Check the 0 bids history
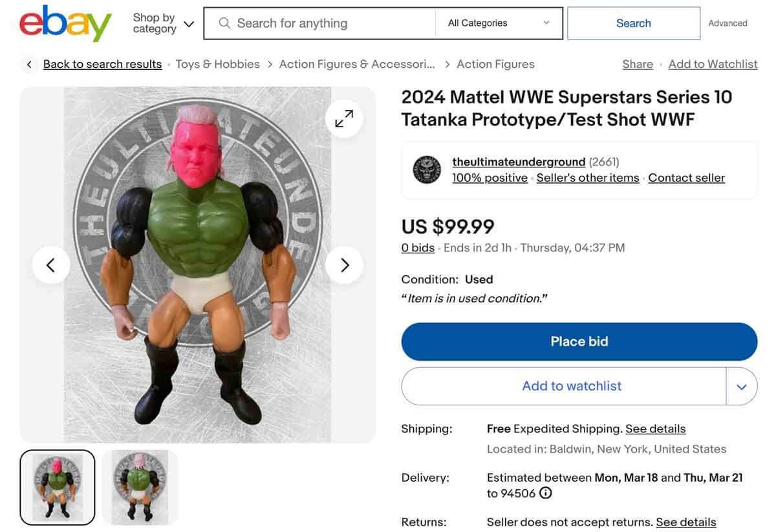 418,247
